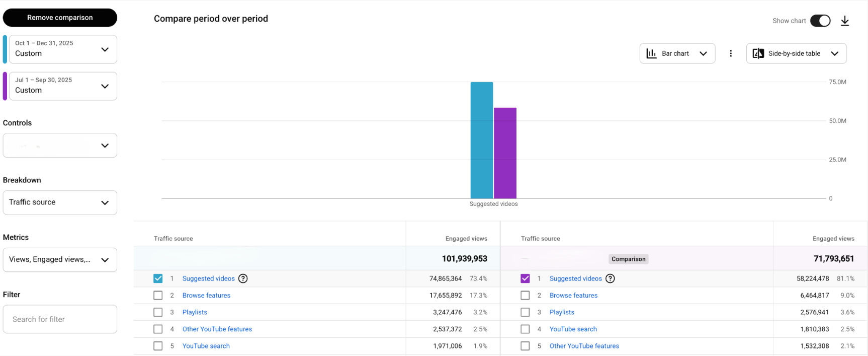Click the purple Suggested videos bar
The height and width of the screenshot is (356, 868).
[505, 153]
